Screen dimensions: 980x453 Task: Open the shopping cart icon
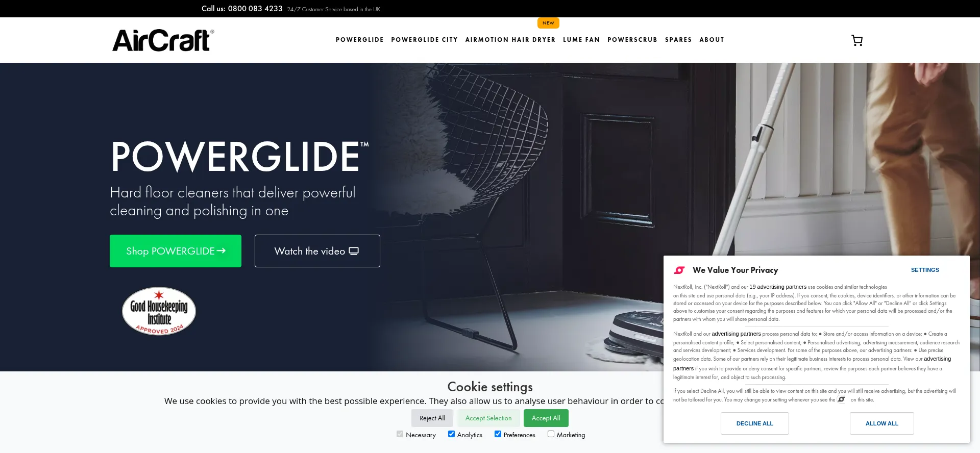point(857,40)
